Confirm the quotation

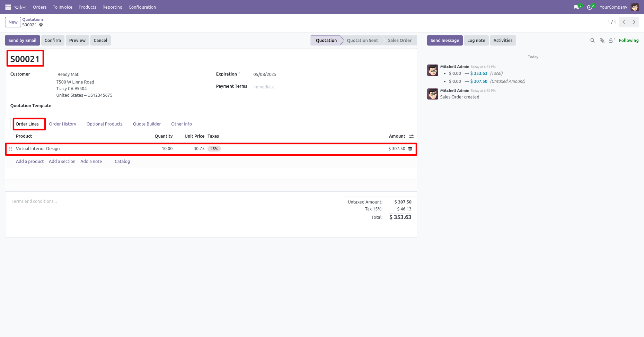(53, 41)
